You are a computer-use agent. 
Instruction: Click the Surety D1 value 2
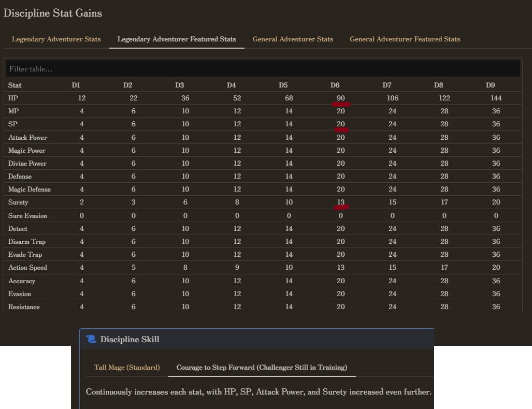[x=82, y=202]
